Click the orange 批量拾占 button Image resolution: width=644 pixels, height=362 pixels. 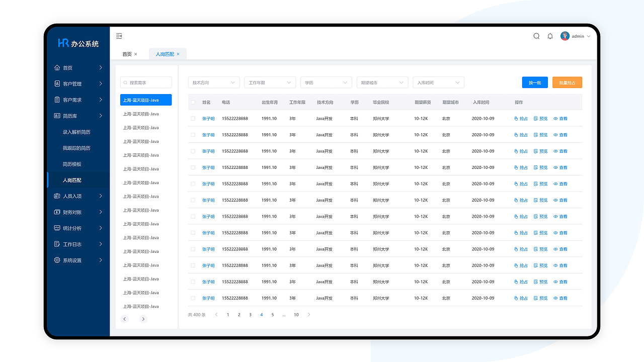[567, 82]
